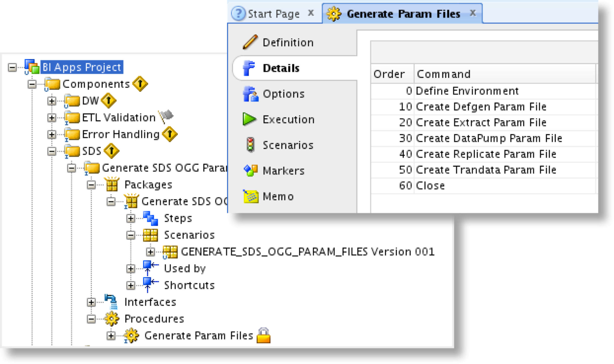Click the Used by icon
Viewport: 614px width, 364px height.
tap(150, 268)
